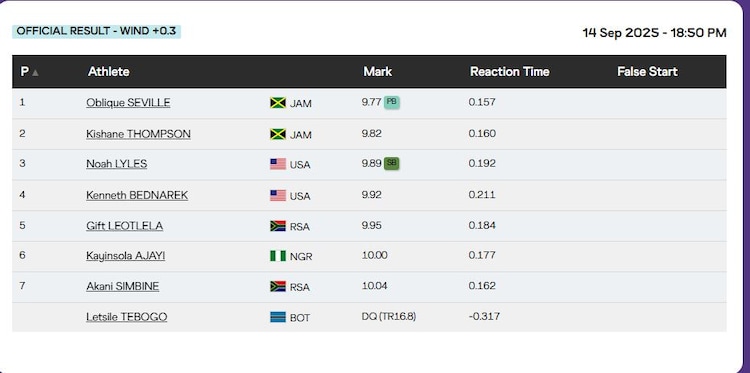750x373 pixels.
Task: Click the PB badge next to 9.77
Action: 392,102
